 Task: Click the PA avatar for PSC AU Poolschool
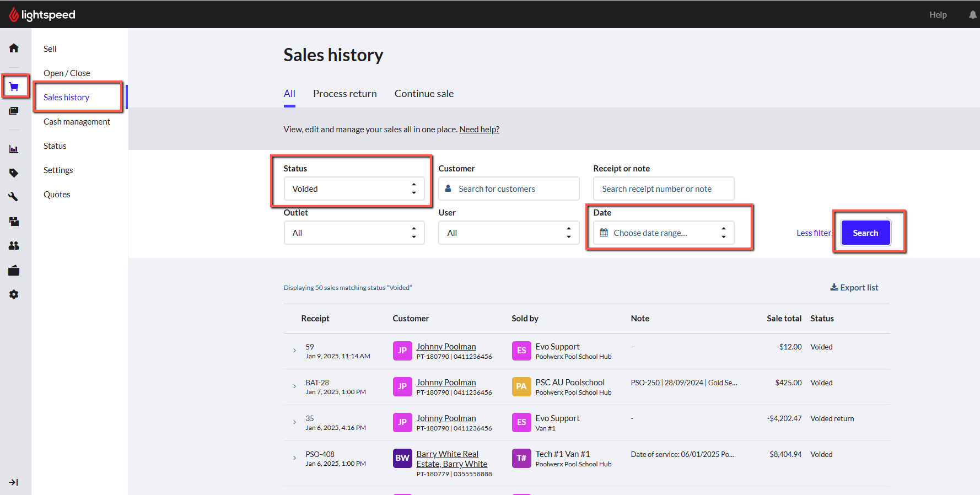pyautogui.click(x=521, y=386)
